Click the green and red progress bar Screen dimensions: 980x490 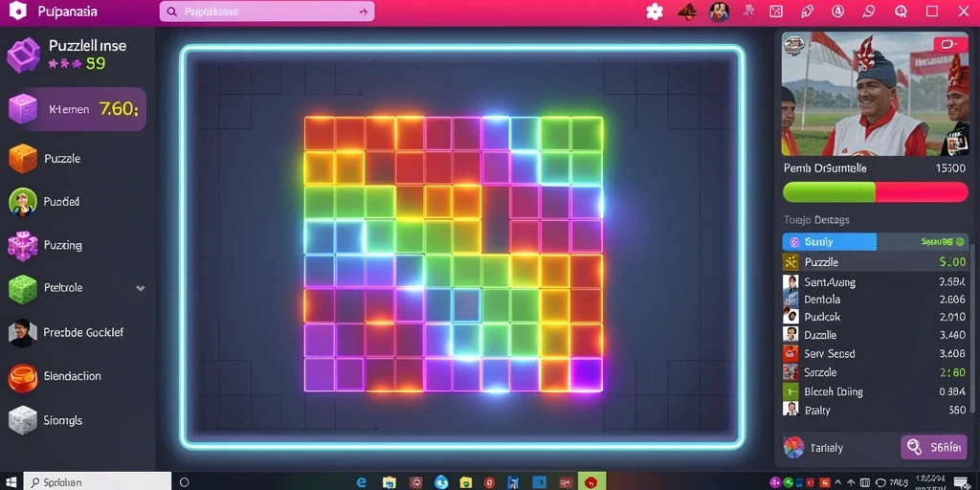[875, 191]
